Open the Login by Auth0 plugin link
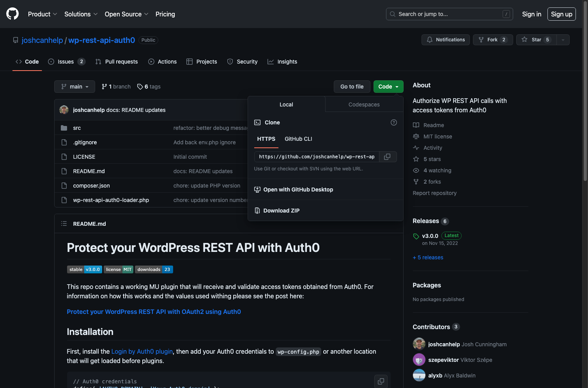Screen dimensions: 588x388 (142, 351)
